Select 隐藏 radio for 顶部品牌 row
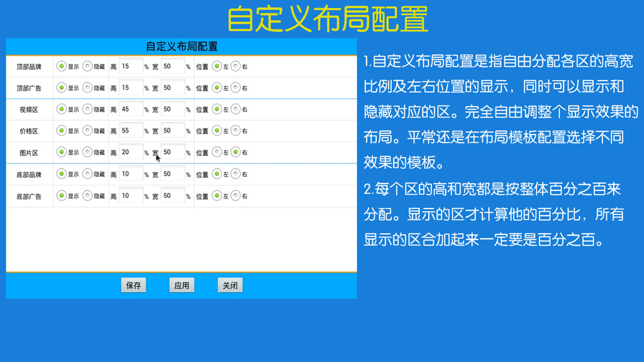Image resolution: width=644 pixels, height=362 pixels. pyautogui.click(x=87, y=66)
